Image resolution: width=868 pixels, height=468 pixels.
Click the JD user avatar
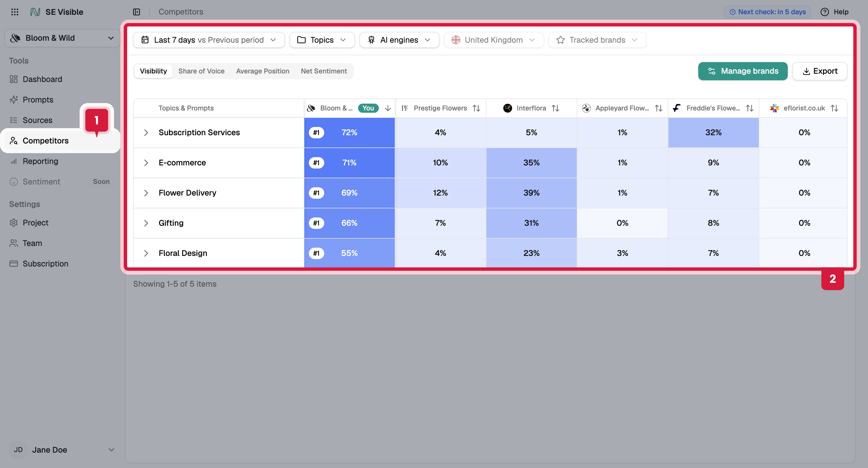coord(18,449)
